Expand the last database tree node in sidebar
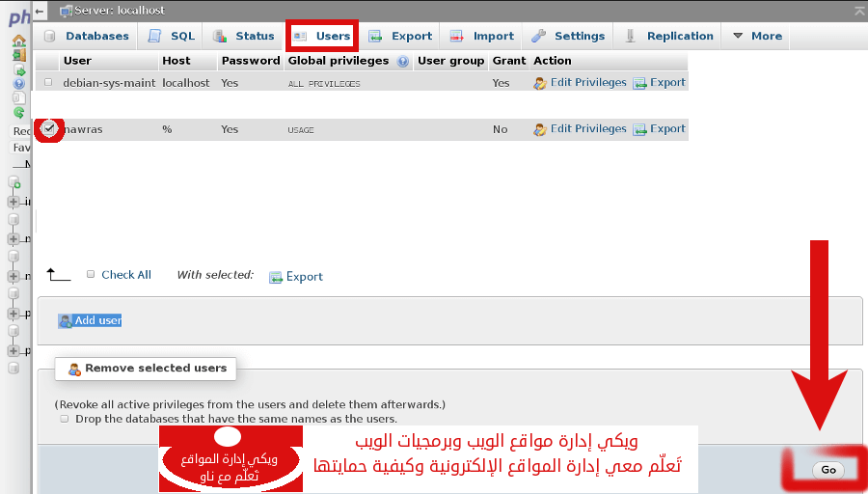This screenshot has width=868, height=494. pos(14,350)
